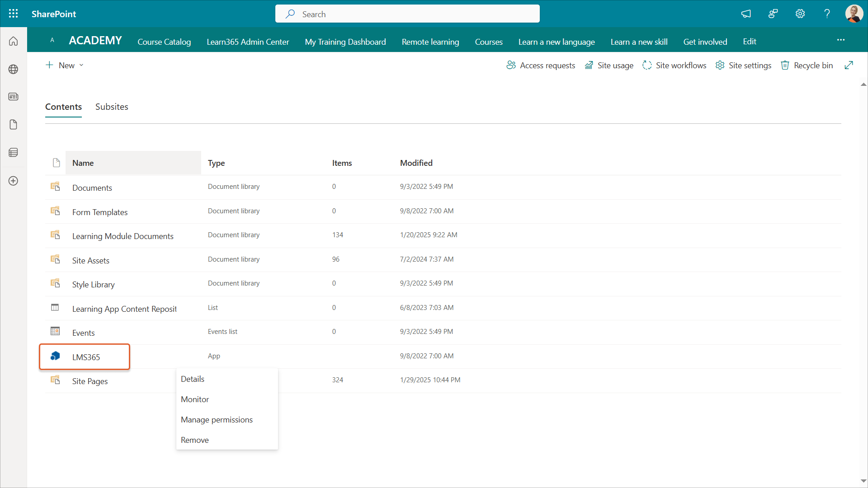
Task: Open the settings gear in header
Action: [x=800, y=14]
